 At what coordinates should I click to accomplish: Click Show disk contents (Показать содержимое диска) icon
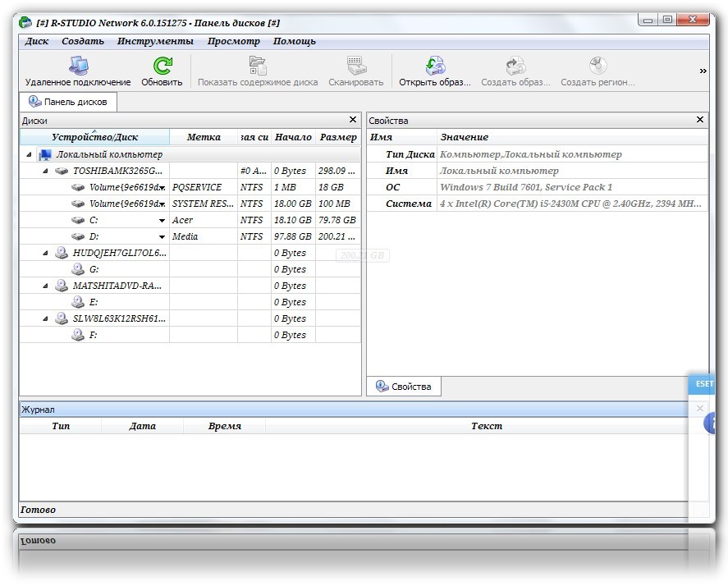point(257,66)
